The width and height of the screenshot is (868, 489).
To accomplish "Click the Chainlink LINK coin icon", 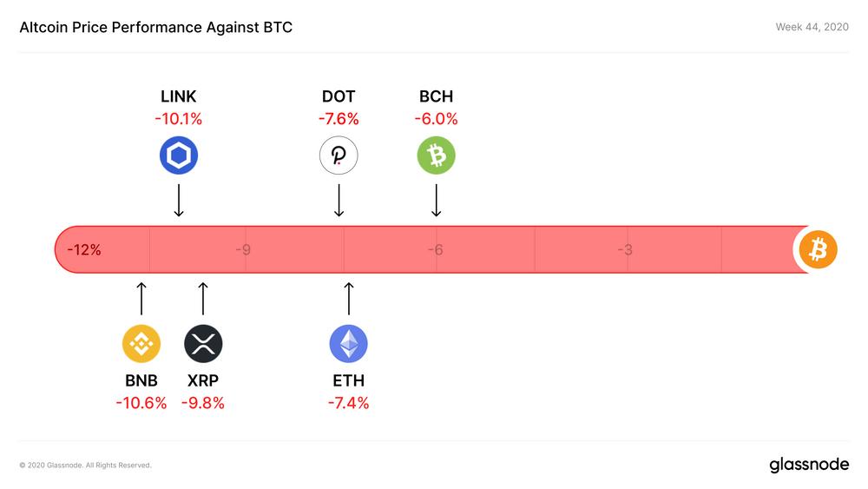I will click(x=179, y=156).
